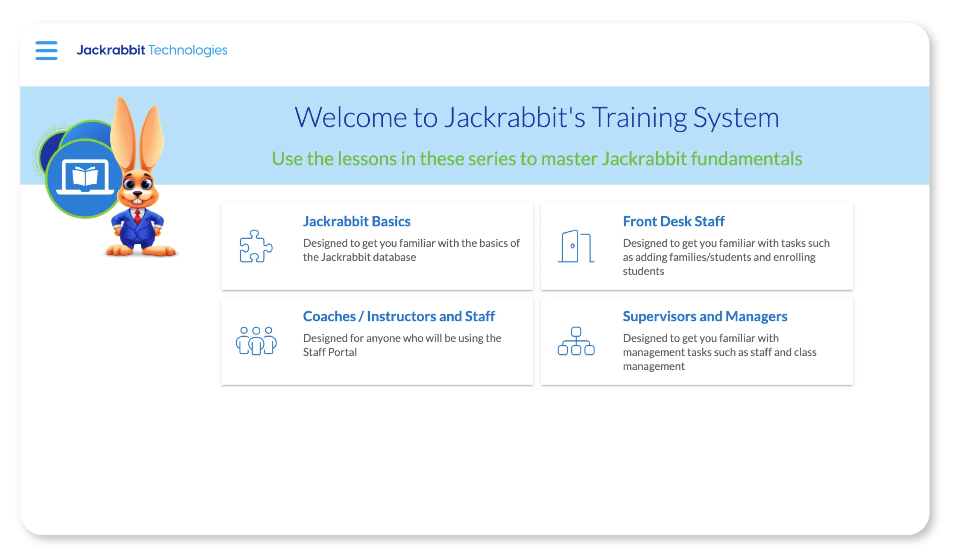963x560 pixels.
Task: Open the Supervisors and Managers training
Action: coord(705,316)
